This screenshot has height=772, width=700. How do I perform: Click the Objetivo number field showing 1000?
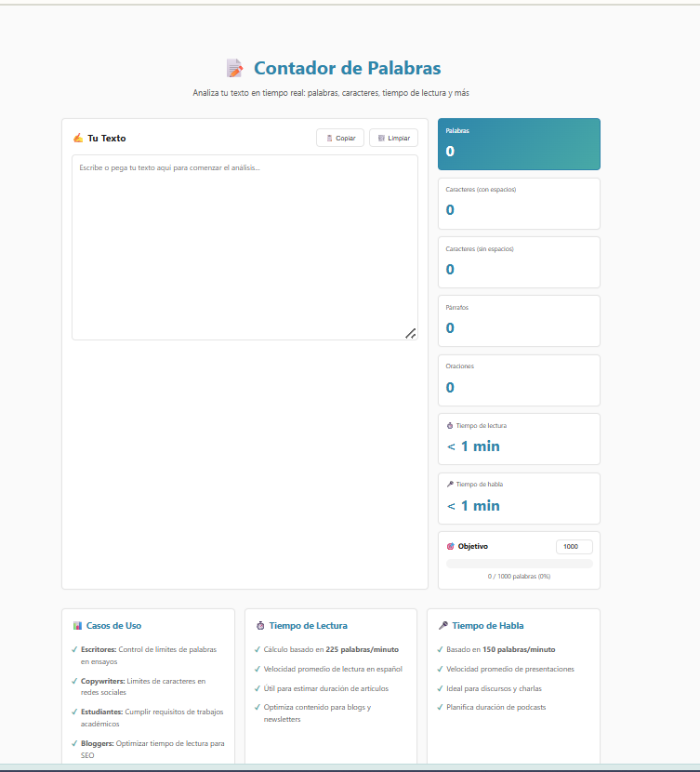[574, 547]
